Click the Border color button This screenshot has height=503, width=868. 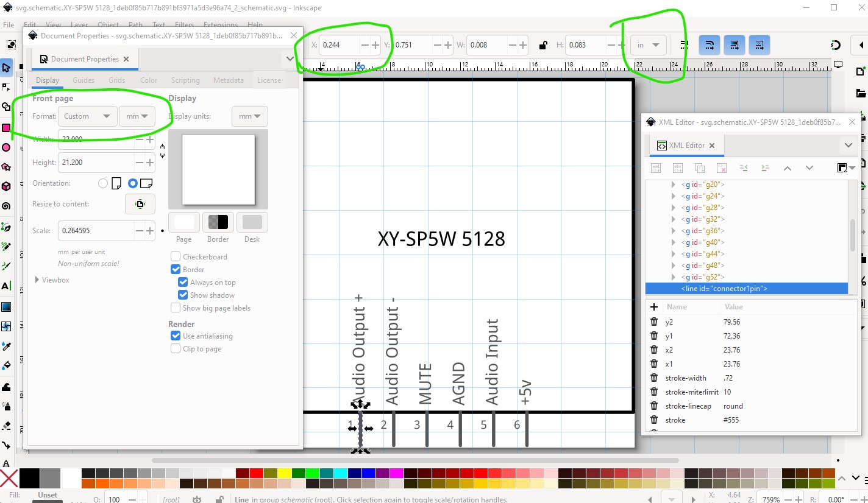(x=218, y=222)
